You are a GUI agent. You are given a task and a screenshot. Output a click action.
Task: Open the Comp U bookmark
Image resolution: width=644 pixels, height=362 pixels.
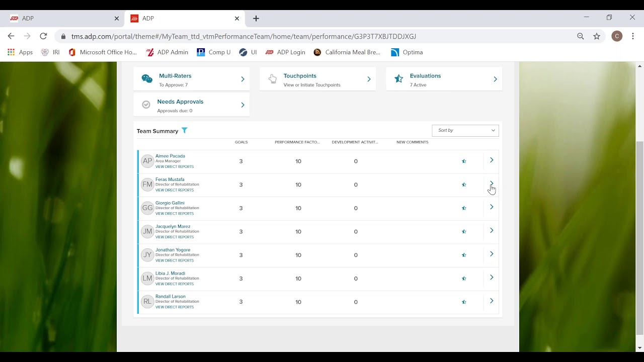coord(214,52)
